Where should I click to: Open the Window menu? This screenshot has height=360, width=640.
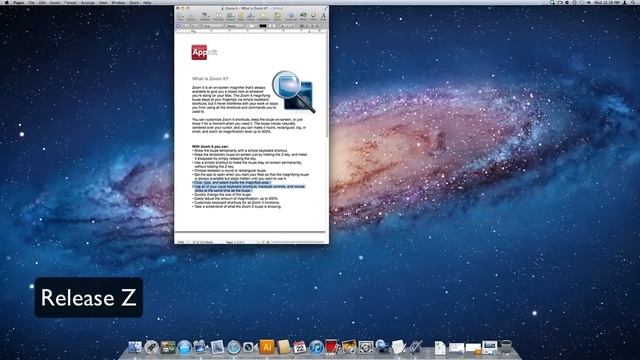pos(118,2)
